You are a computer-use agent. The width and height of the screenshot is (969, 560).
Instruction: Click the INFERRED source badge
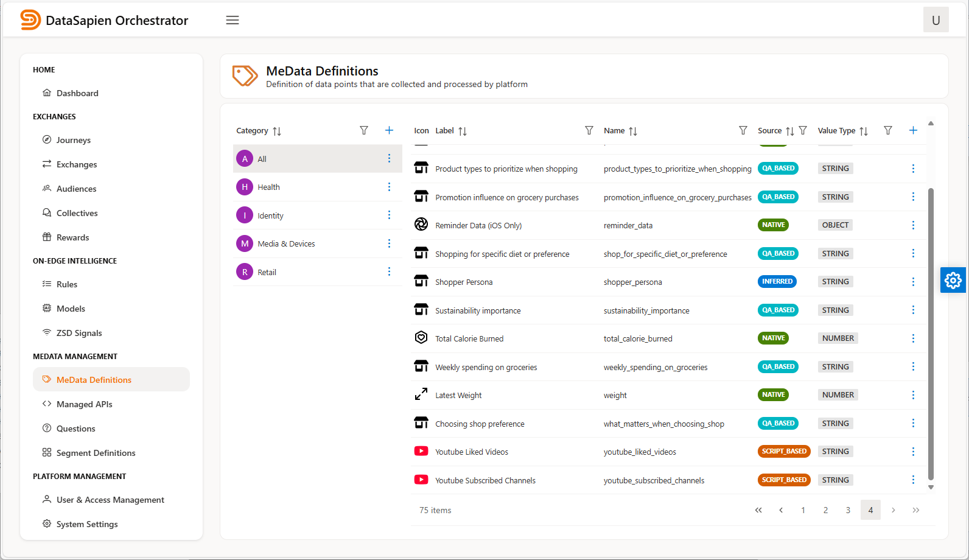point(777,282)
